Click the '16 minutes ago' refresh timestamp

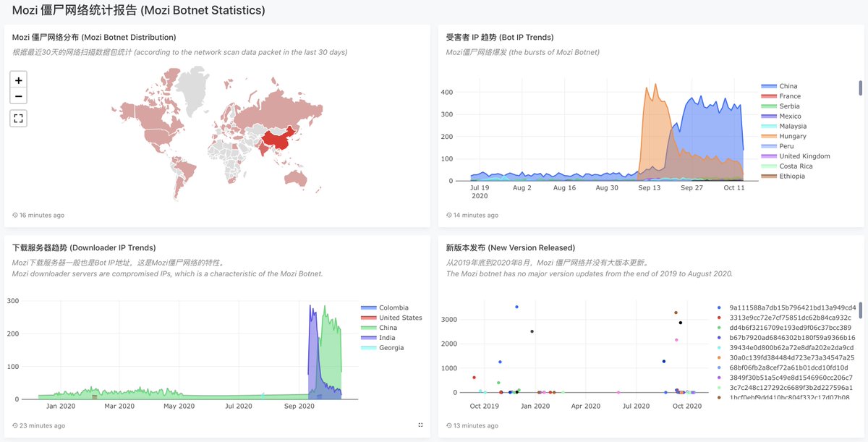click(x=42, y=215)
